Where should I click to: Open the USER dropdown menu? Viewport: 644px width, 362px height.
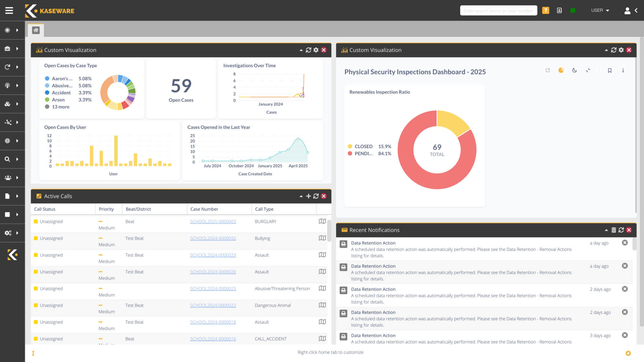[x=600, y=10]
